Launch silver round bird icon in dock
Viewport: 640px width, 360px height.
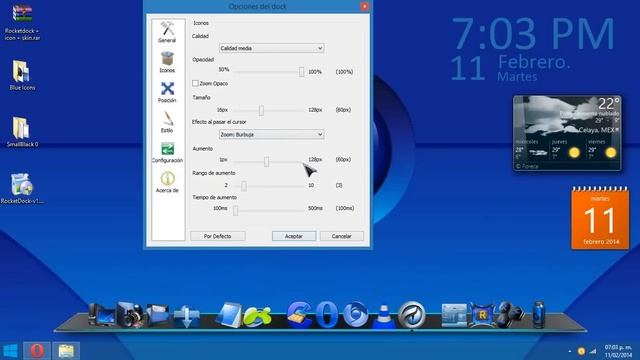tap(412, 315)
